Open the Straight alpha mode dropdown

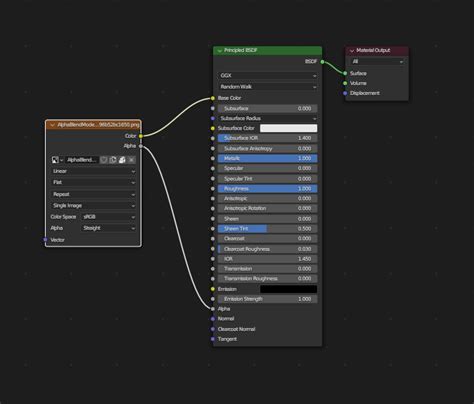[109, 228]
